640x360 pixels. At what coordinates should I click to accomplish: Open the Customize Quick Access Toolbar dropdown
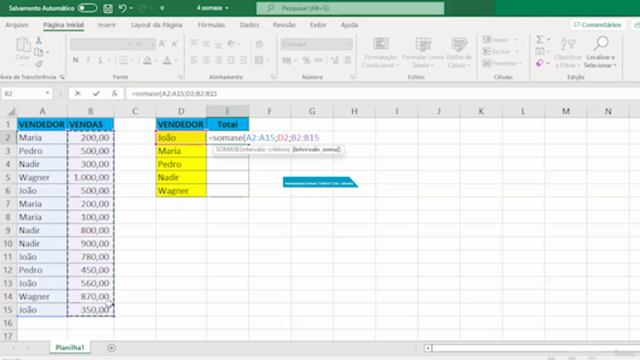[x=162, y=8]
